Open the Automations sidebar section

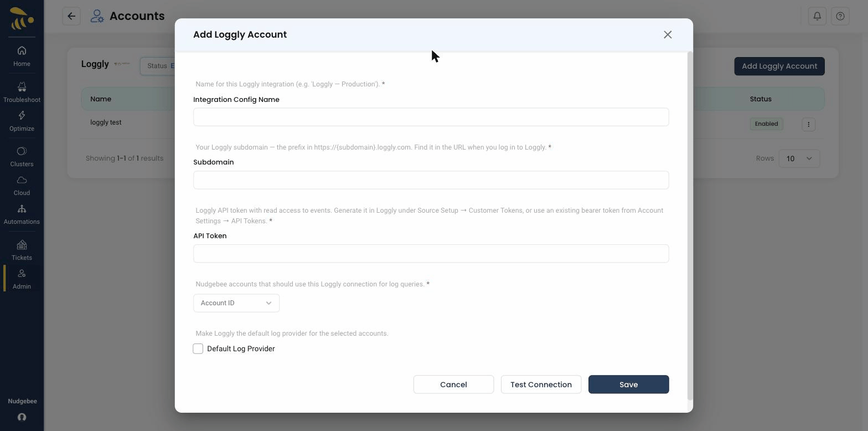tap(22, 214)
